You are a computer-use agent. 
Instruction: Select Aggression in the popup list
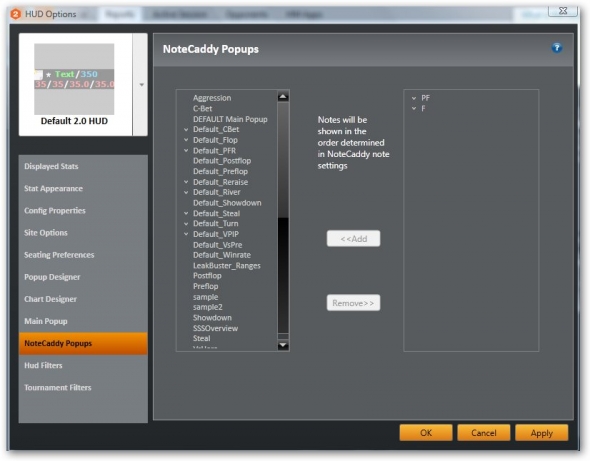(x=212, y=98)
